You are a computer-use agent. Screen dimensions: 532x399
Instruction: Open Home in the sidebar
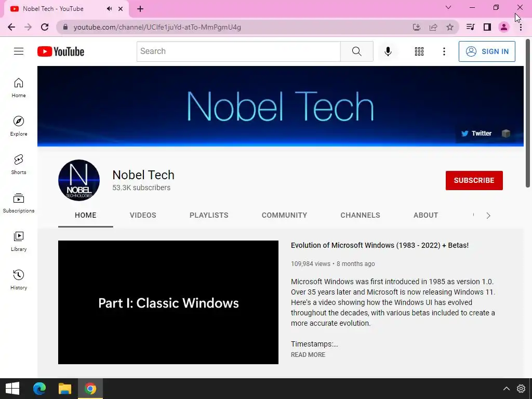click(19, 88)
